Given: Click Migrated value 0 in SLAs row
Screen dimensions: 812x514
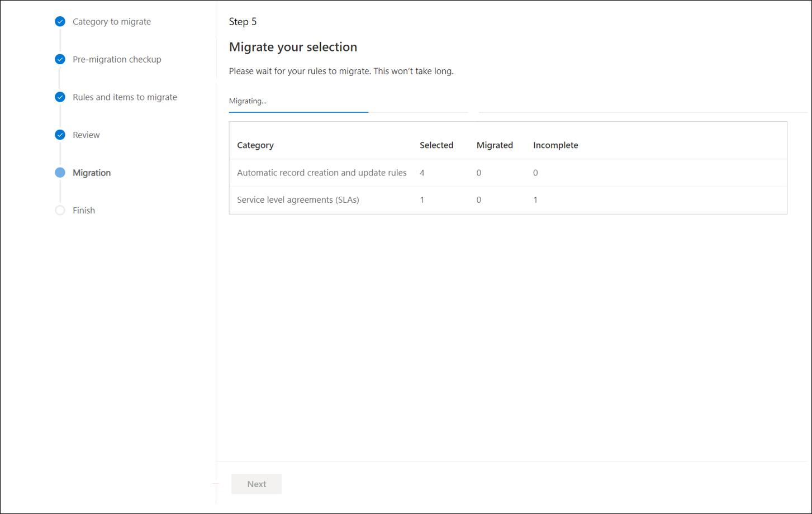Looking at the screenshot, I should pyautogui.click(x=479, y=200).
